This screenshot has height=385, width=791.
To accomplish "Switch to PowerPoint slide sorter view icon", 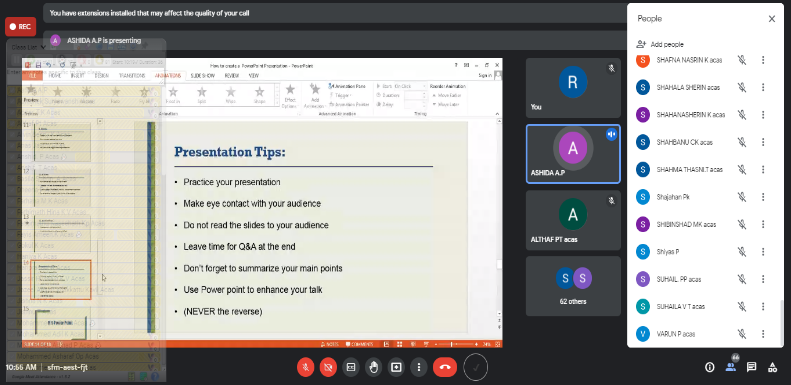I will pyautogui.click(x=399, y=344).
